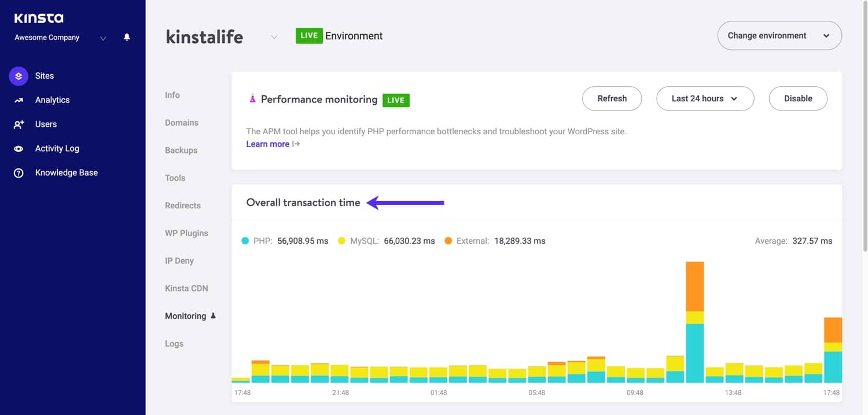
Task: Select the Domains tab
Action: click(182, 123)
